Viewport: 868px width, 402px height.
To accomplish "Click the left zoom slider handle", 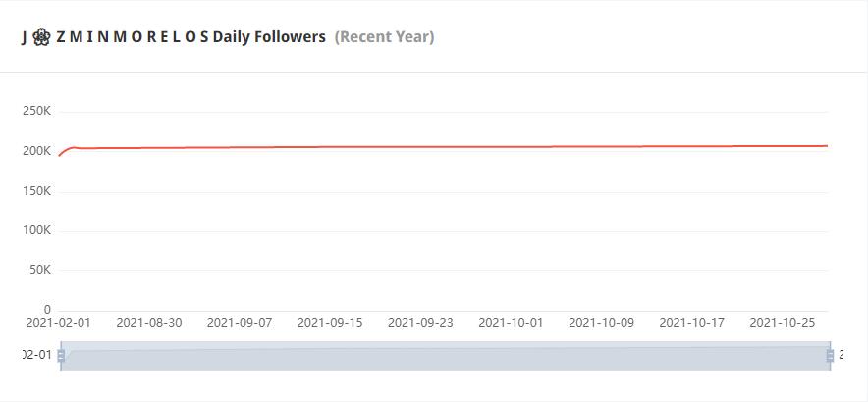I will click(61, 355).
